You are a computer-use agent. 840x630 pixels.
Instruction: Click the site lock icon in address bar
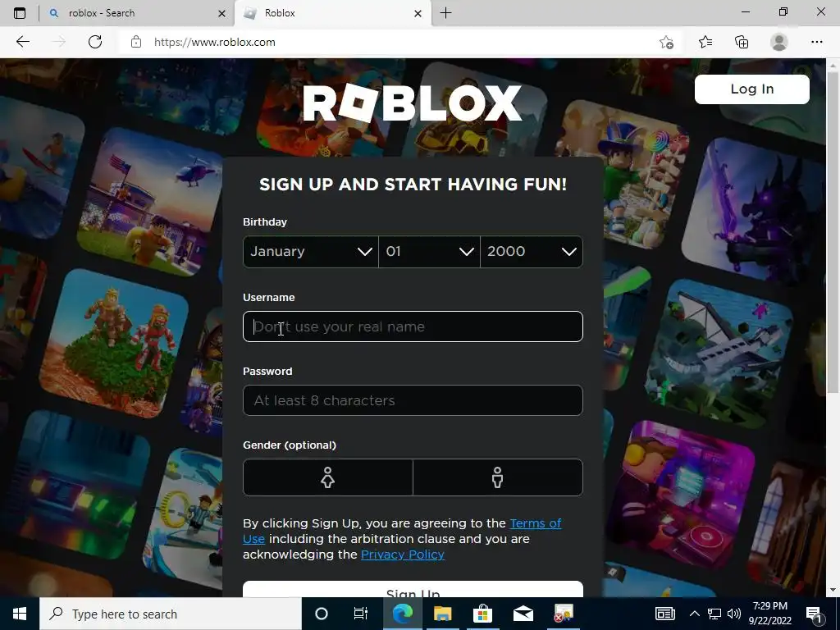coord(136,42)
